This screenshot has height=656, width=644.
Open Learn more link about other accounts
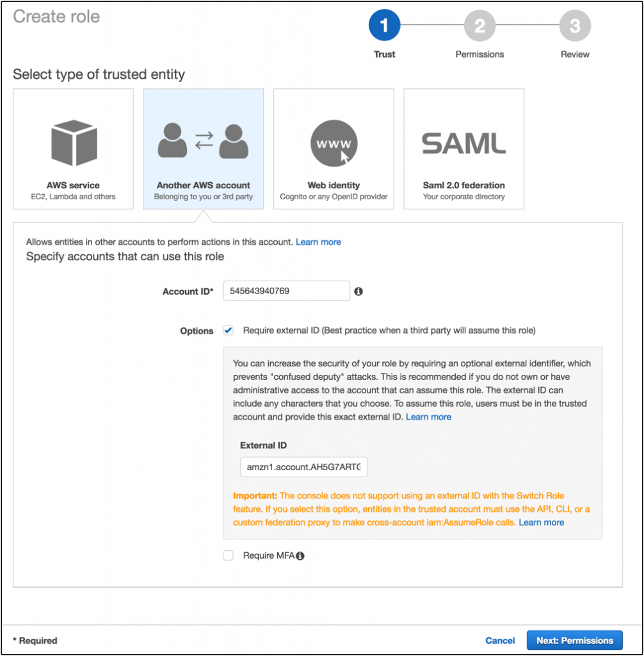pyautogui.click(x=318, y=242)
